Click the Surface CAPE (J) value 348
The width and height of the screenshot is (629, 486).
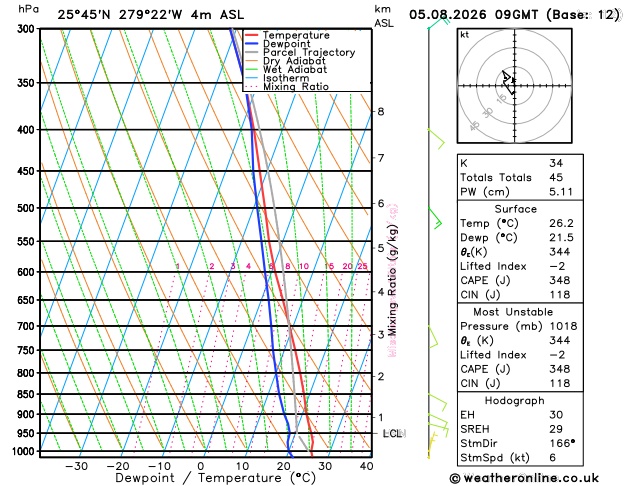(560, 281)
